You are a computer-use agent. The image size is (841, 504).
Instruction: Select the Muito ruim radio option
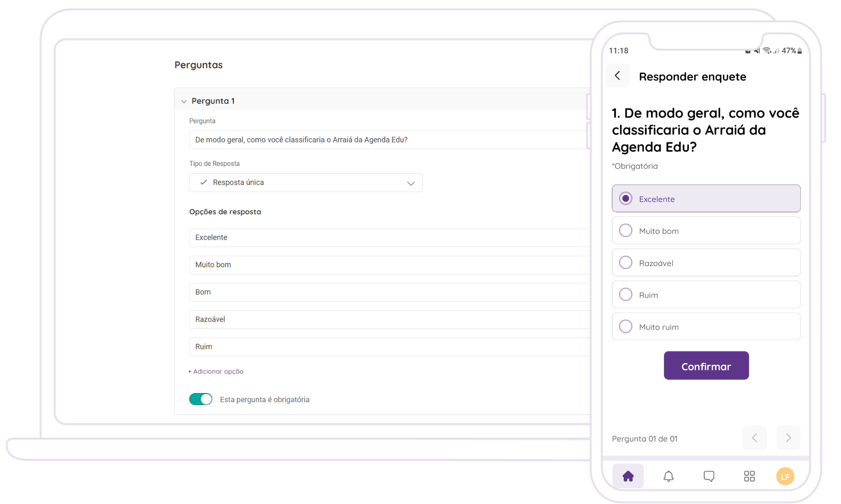click(x=706, y=327)
